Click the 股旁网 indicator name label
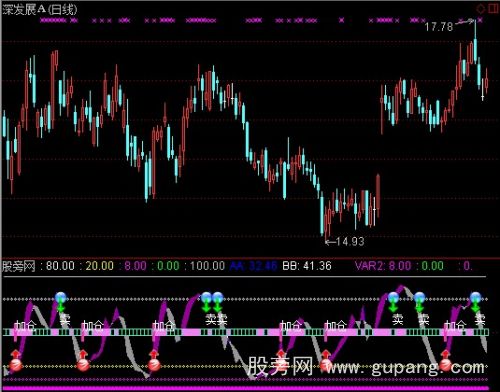Viewport: 500px width, 392px height. (x=19, y=266)
